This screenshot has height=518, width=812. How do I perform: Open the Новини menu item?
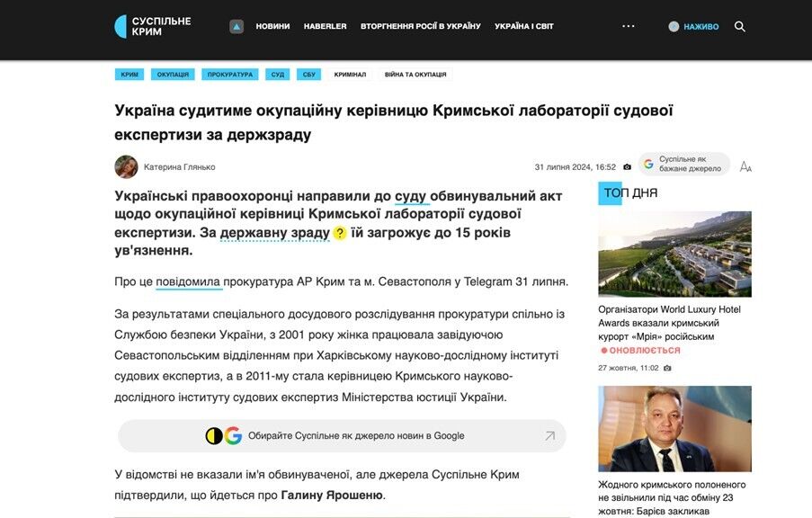(x=272, y=26)
